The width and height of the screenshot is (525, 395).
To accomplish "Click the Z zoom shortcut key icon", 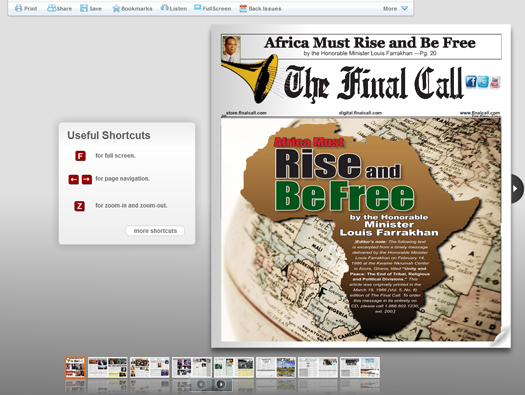I will tap(79, 206).
